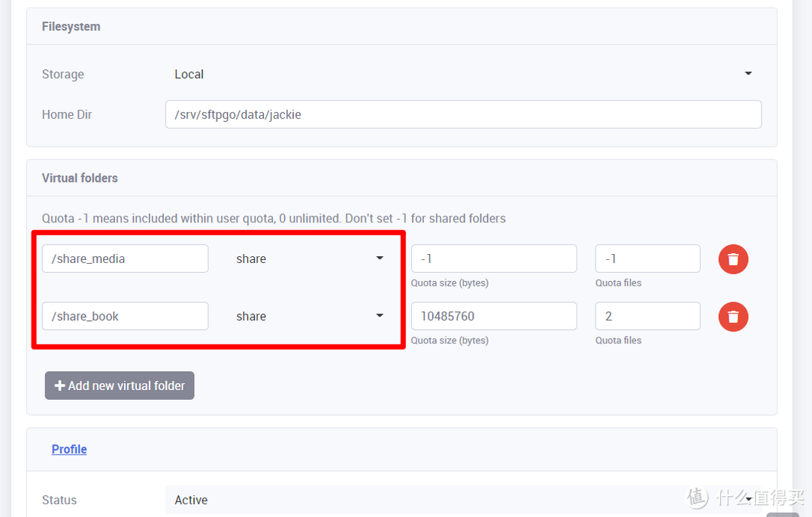The width and height of the screenshot is (812, 517).
Task: Click the quota files field showing 2
Action: point(648,316)
